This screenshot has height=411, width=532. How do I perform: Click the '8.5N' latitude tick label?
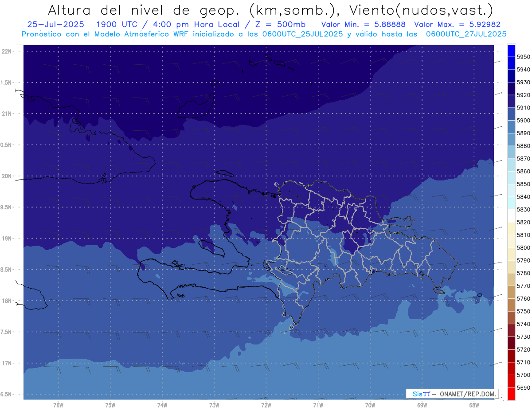click(x=7, y=270)
